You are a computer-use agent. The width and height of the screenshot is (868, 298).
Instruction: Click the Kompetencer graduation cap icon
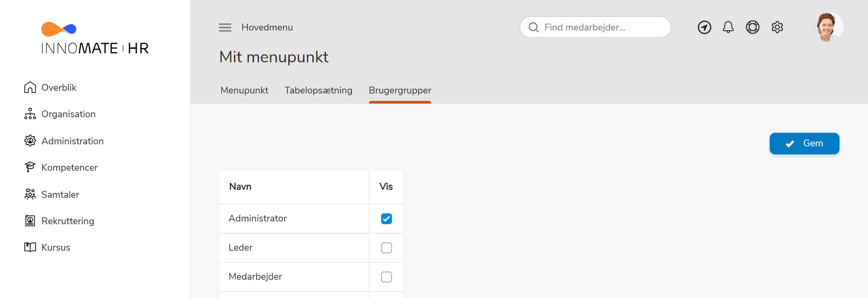(30, 167)
